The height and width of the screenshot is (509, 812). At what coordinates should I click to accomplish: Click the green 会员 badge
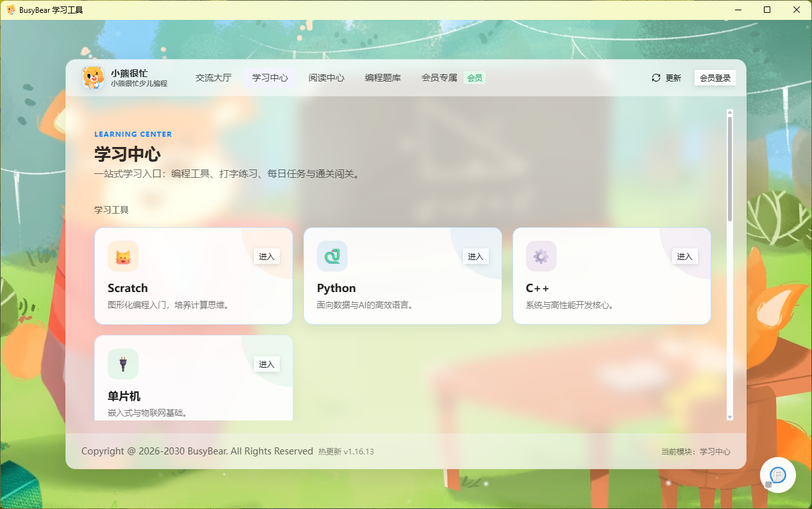[x=475, y=77]
